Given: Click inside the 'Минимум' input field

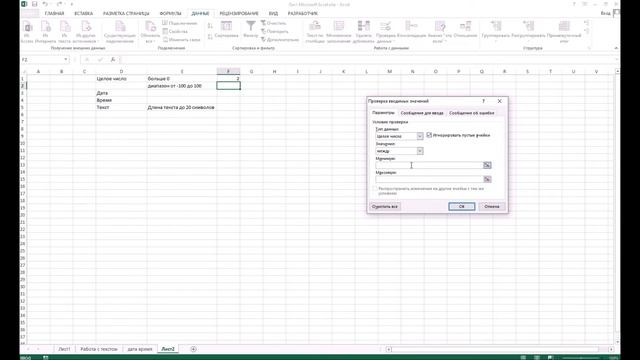Looking at the screenshot, I should pyautogui.click(x=429, y=165).
